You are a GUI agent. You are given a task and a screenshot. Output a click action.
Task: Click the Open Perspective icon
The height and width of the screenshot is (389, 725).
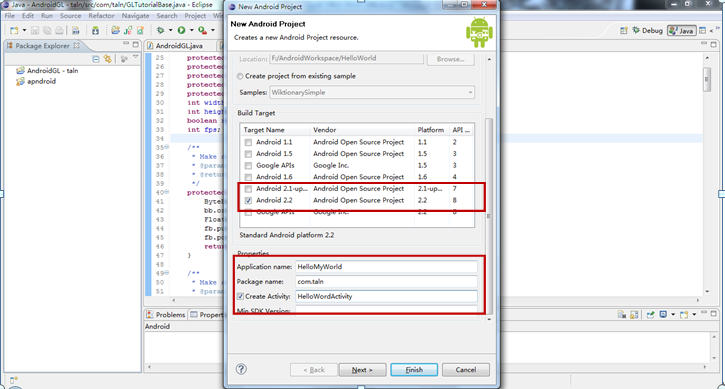click(624, 31)
